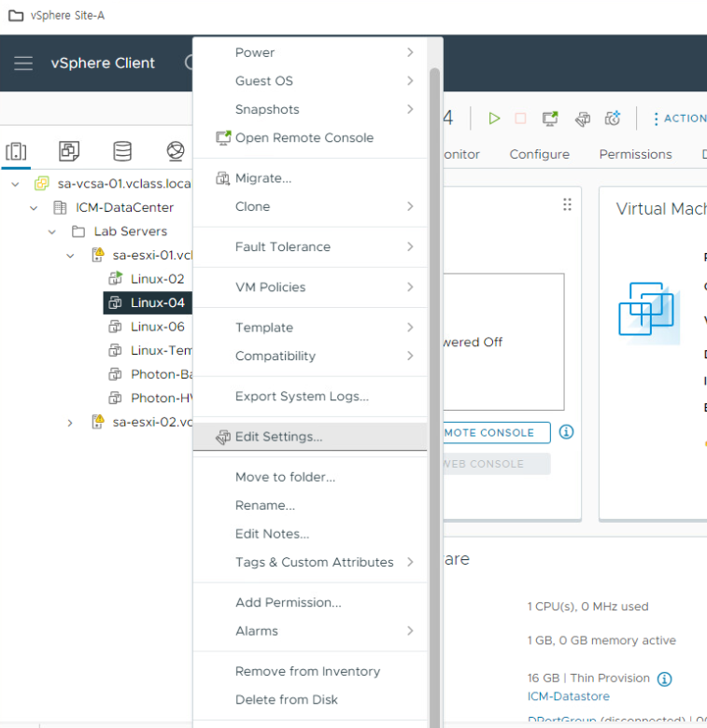
Task: Click the vSphere Site-A folder icon
Action: tap(16, 15)
